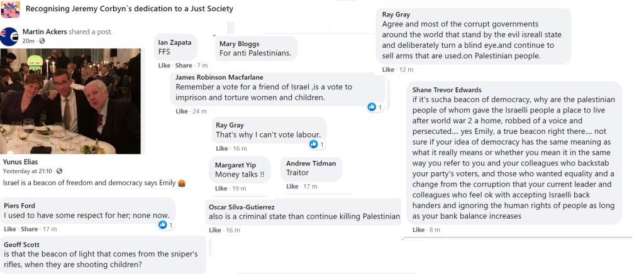Like Andrew Tidman's Traitor comment
This screenshot has height=274, width=644.
pos(292,187)
